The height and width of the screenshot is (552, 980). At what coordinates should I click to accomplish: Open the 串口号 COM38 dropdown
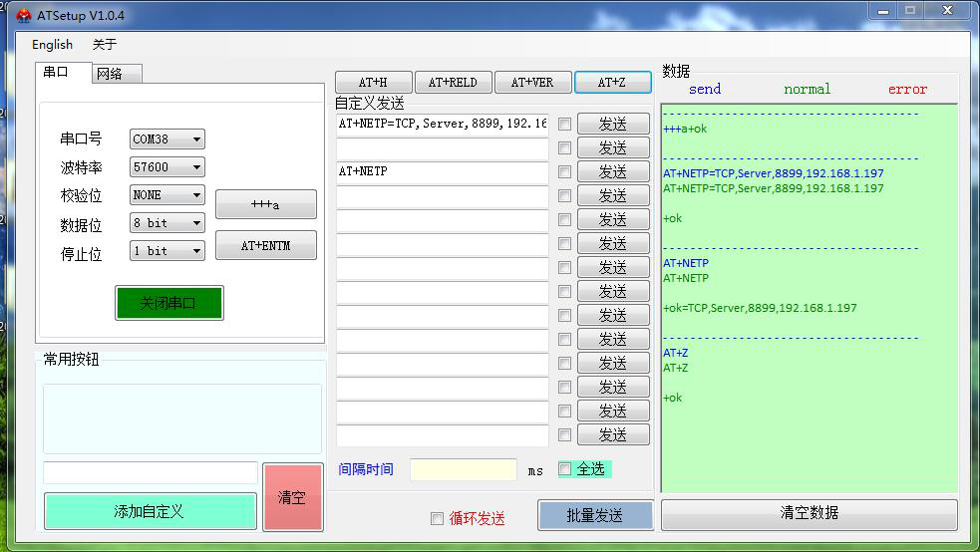coord(167,139)
